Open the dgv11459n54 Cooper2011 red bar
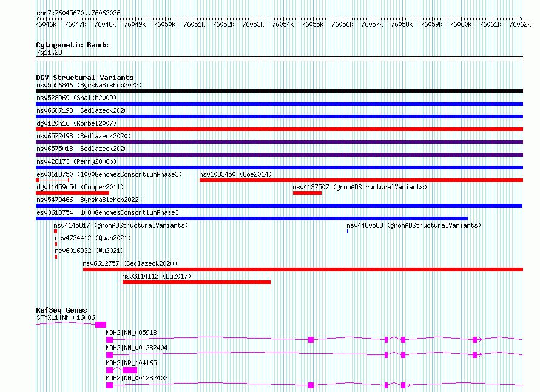The width and height of the screenshot is (540, 392). pos(72,193)
